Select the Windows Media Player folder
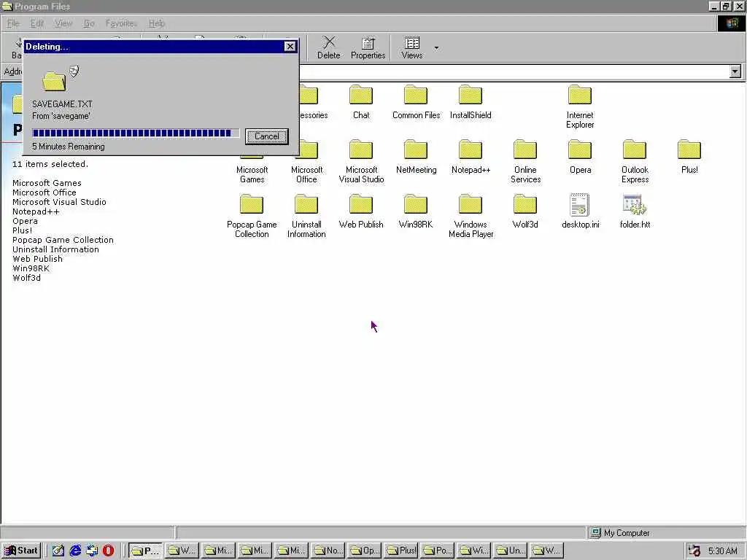Screen dimensions: 747x560 coord(471,216)
